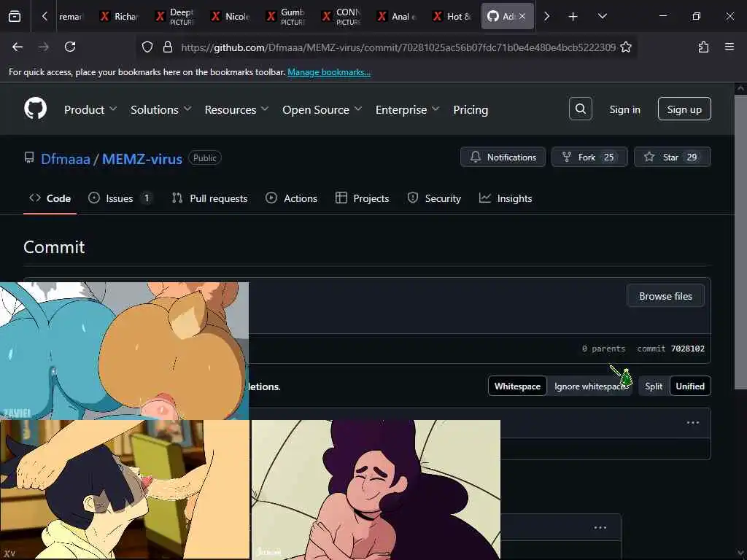
Task: Click the Sign up button
Action: 684,109
